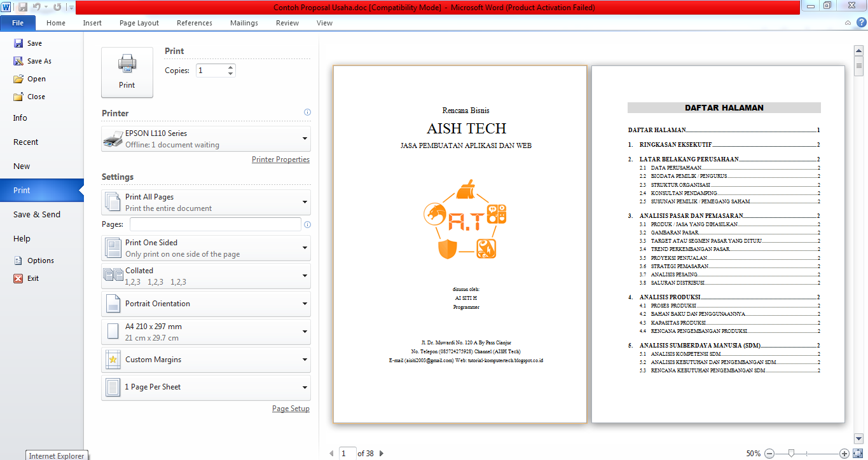Decrease the number of copies with the down arrow
Image resolution: width=868 pixels, height=460 pixels.
[230, 74]
